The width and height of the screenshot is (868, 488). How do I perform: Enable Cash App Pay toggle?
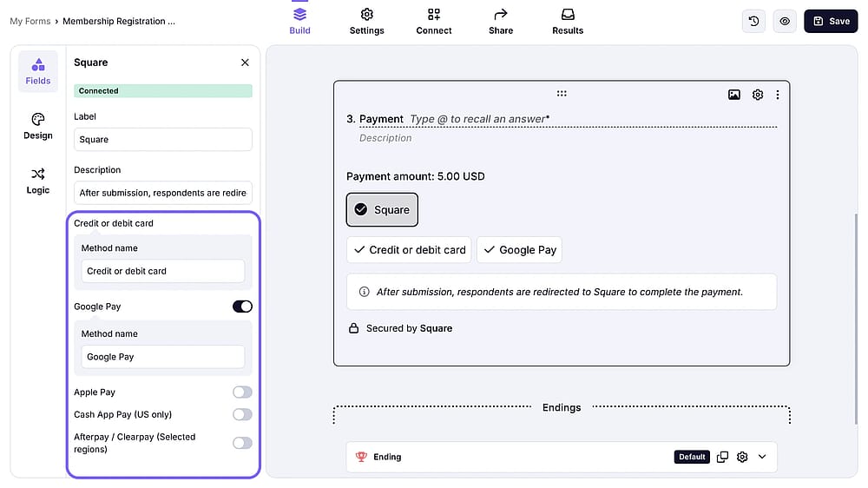click(x=242, y=414)
